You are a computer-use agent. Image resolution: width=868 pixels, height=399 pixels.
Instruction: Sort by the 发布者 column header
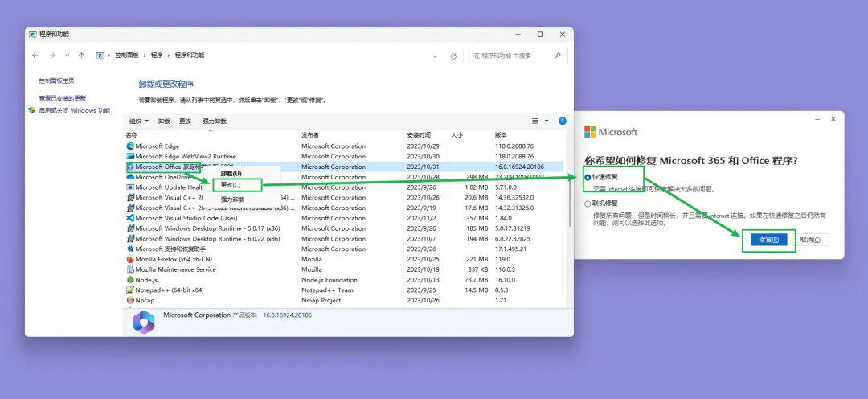coord(310,134)
